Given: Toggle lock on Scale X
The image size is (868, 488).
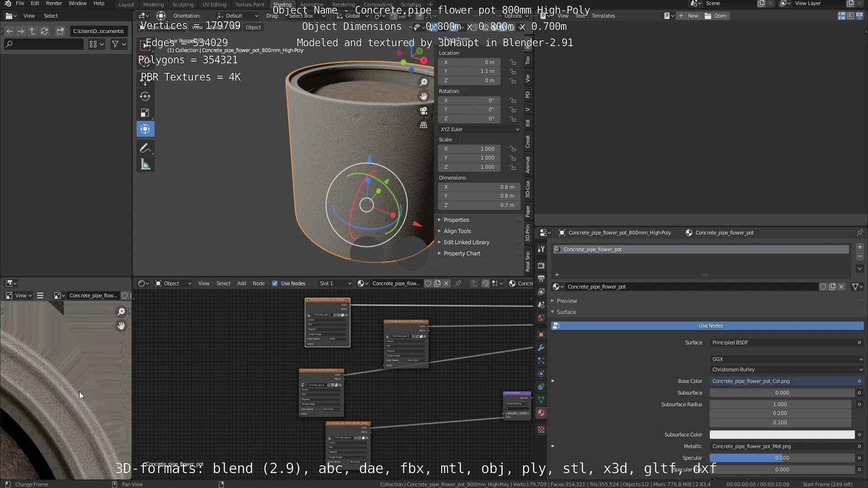Looking at the screenshot, I should pyautogui.click(x=513, y=149).
